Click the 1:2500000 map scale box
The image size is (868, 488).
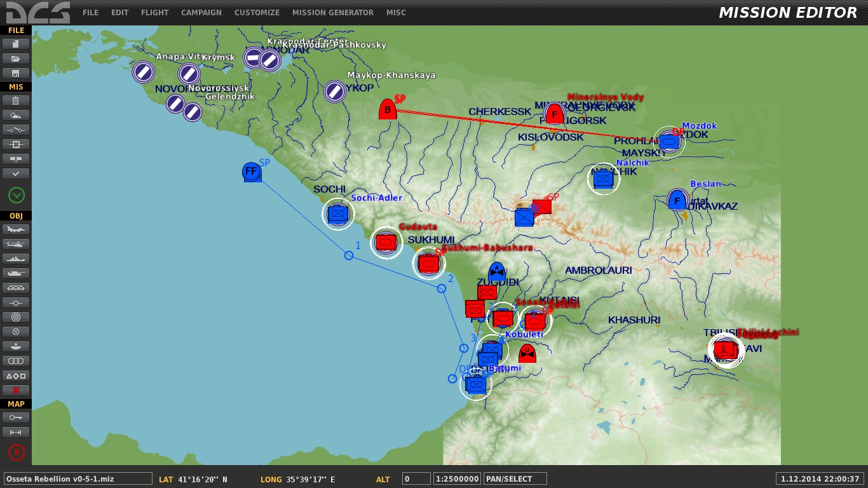(456, 479)
